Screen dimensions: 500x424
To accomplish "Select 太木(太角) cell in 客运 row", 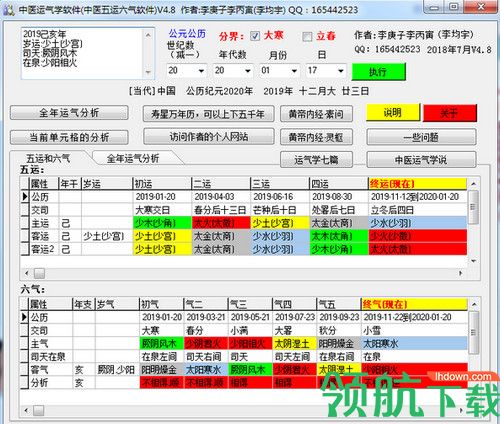I will pyautogui.click(x=339, y=236).
